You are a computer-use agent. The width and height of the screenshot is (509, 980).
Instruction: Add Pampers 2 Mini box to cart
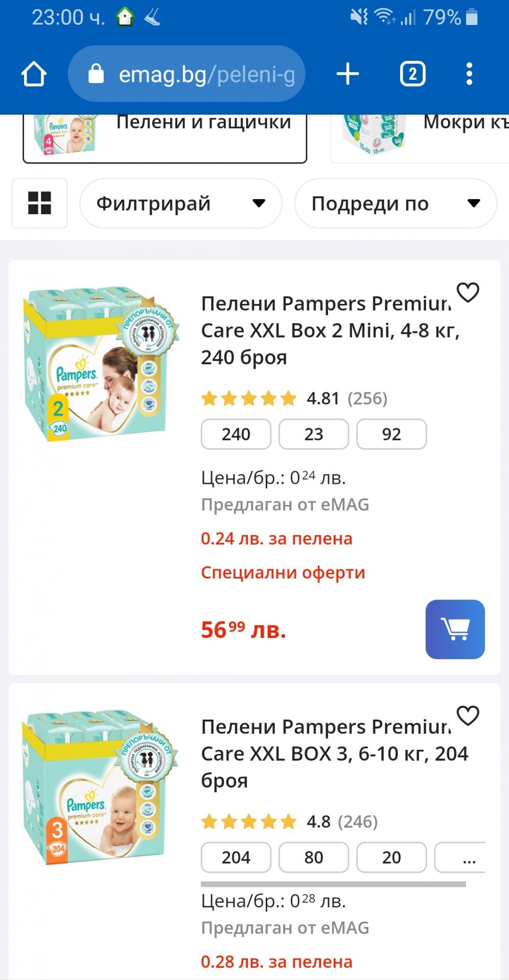point(455,629)
